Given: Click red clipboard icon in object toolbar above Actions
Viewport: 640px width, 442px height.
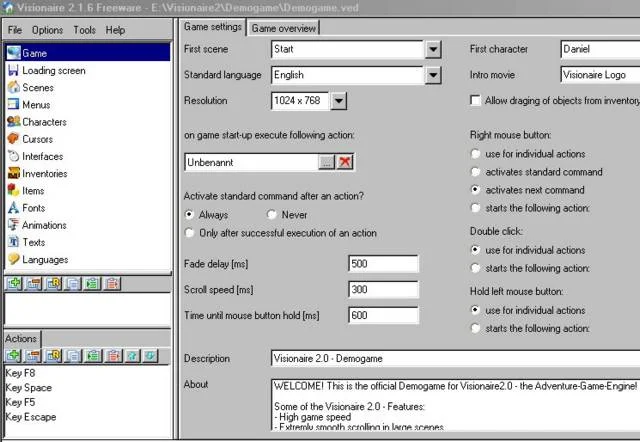Looking at the screenshot, I should pyautogui.click(x=112, y=283).
